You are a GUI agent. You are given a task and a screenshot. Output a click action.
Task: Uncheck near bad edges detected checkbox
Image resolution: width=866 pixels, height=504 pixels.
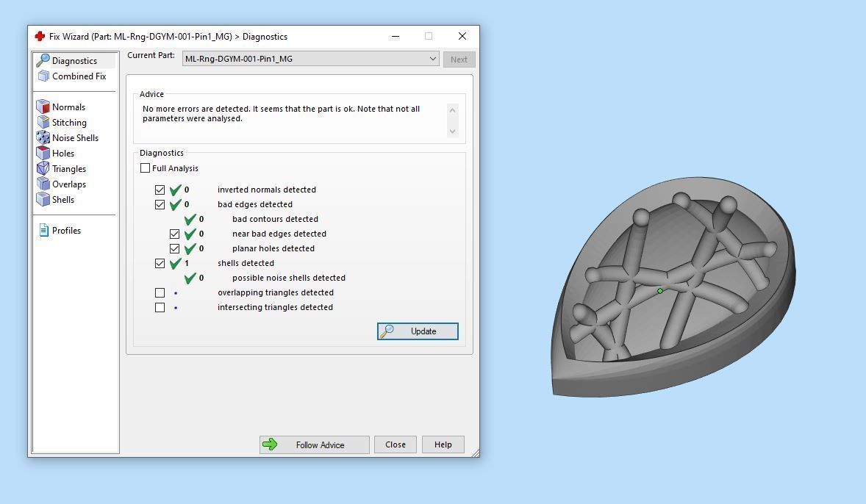tap(174, 234)
